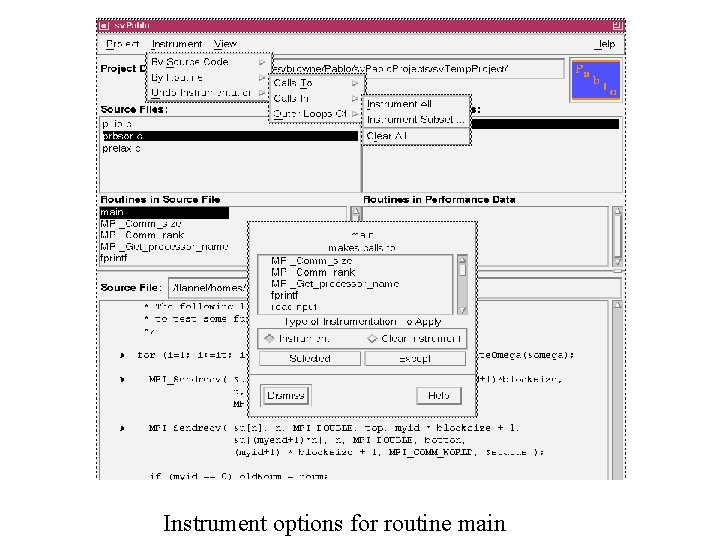Expand Outer Loops Of submenu

click(316, 114)
